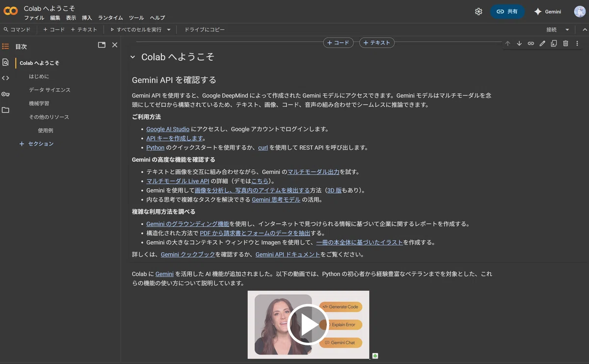Viewport: 589px width, 364px height.
Task: Open the ランタイム menu
Action: pos(110,18)
